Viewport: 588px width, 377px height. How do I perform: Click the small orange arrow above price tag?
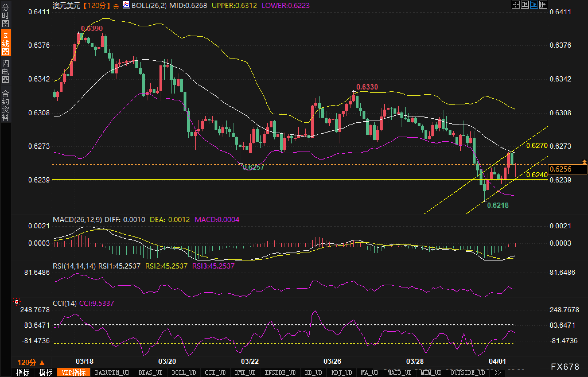click(584, 162)
